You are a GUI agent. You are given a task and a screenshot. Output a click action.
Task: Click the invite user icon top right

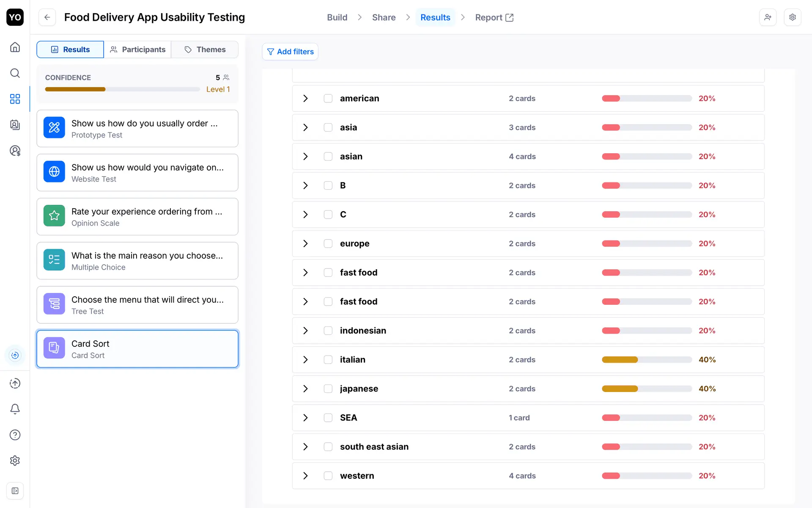(x=768, y=17)
